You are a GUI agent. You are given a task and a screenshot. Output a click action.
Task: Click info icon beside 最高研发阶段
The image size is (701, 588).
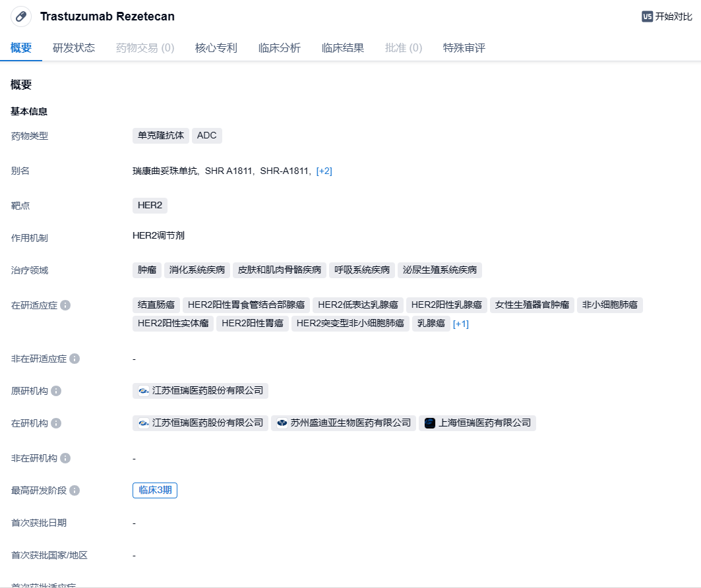pos(75,490)
